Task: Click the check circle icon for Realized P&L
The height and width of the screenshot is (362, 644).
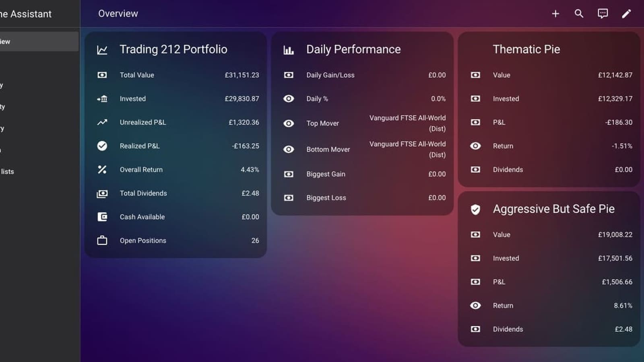Action: pyautogui.click(x=102, y=146)
